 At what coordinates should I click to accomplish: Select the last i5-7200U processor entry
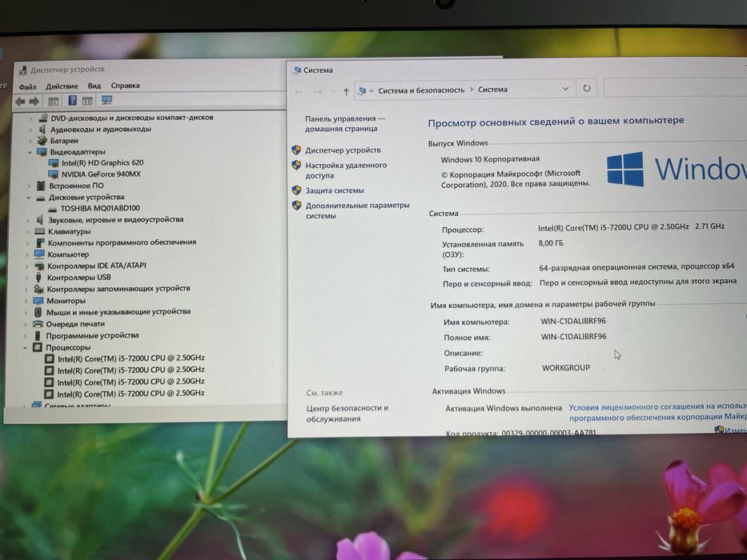point(131,394)
